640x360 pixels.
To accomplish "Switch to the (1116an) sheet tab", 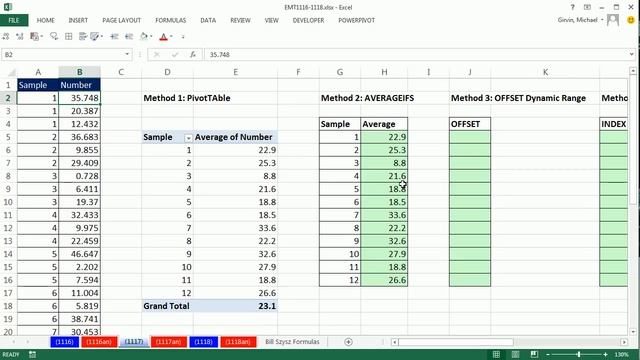I will pyautogui.click(x=99, y=342).
